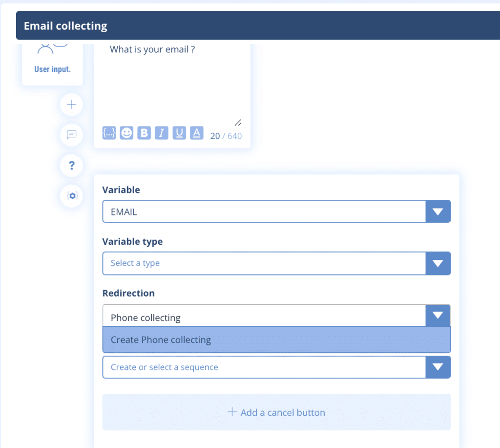Open the Variable type 'Select a type' dropdown
The image size is (500, 448).
(x=437, y=263)
